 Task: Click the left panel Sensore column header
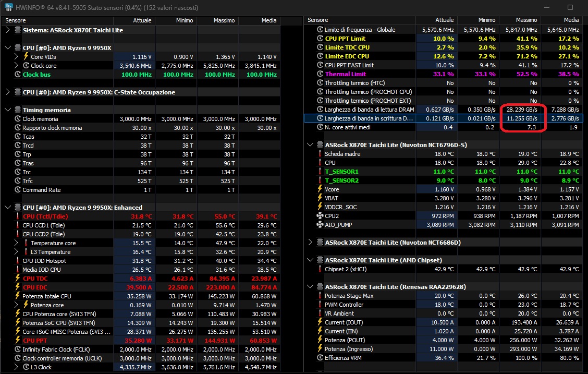(x=57, y=20)
